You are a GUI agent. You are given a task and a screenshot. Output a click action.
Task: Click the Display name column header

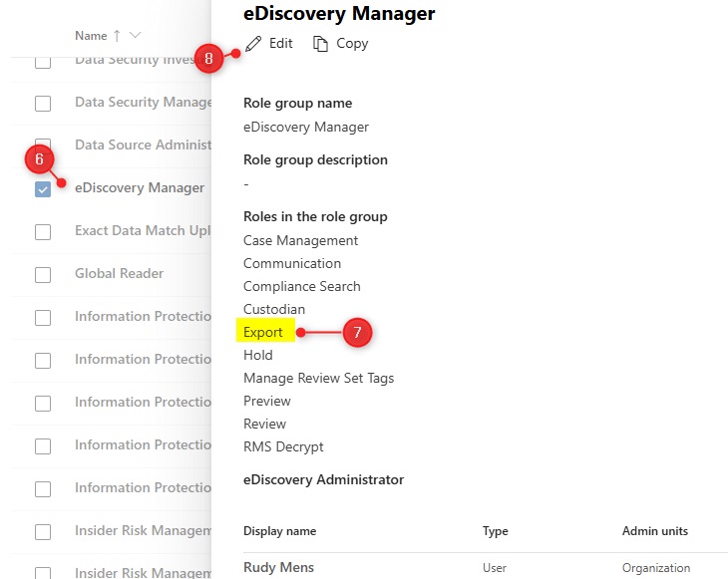pos(279,531)
